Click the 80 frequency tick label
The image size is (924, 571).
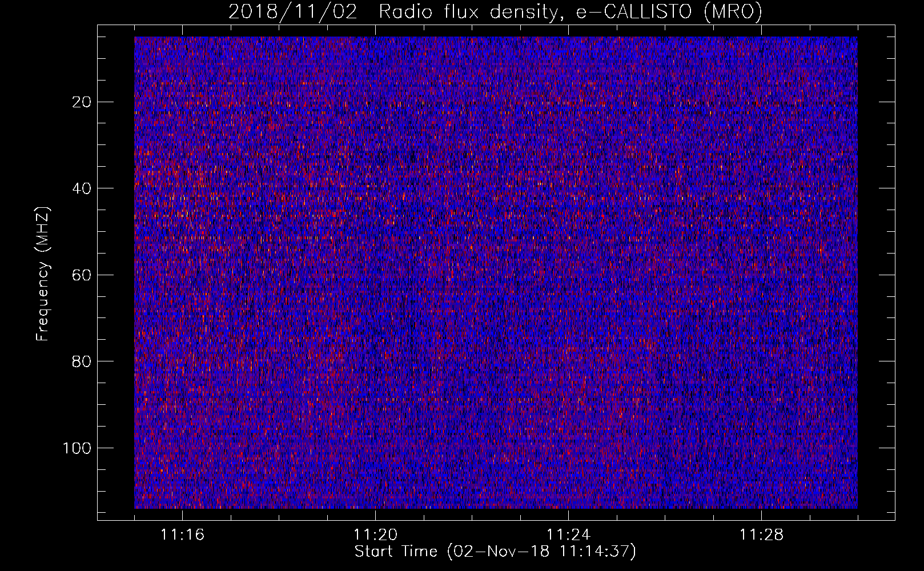point(82,361)
